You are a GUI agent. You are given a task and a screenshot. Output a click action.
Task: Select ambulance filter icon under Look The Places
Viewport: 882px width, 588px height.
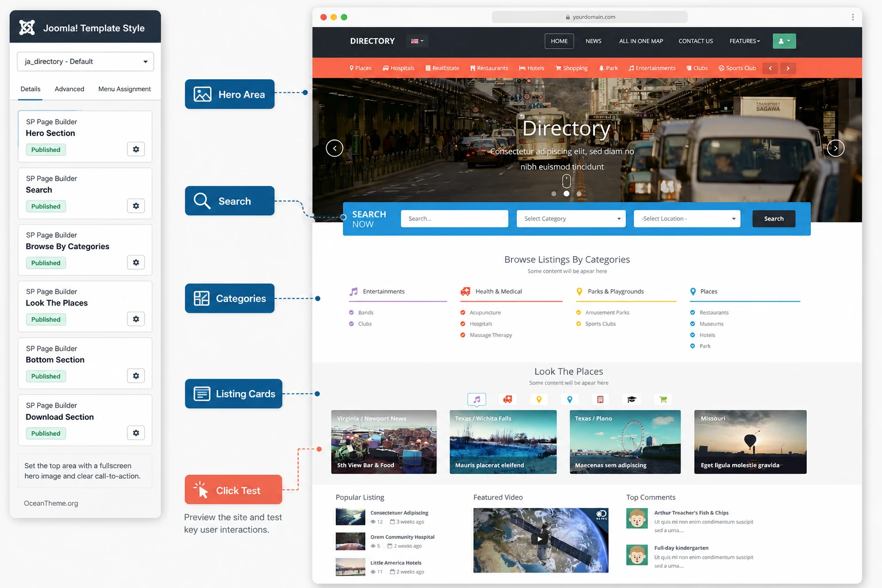pos(508,399)
